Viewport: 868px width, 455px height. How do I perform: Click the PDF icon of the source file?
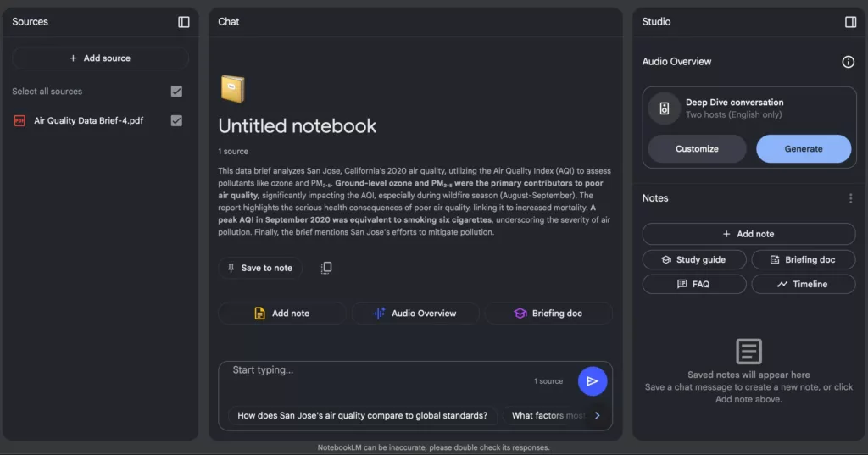[x=19, y=121]
